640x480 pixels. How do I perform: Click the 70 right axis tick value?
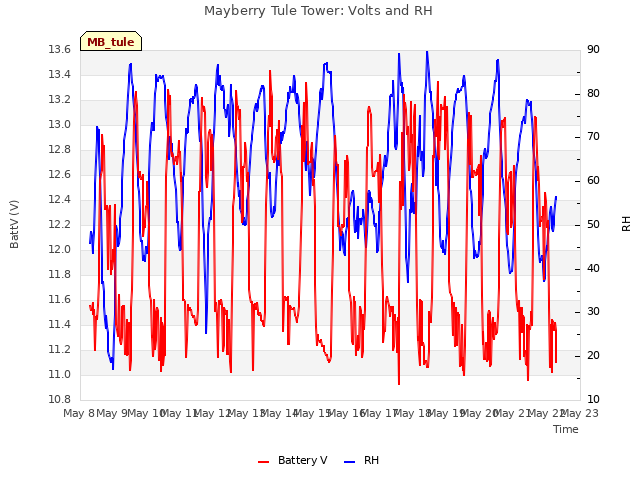(x=593, y=137)
